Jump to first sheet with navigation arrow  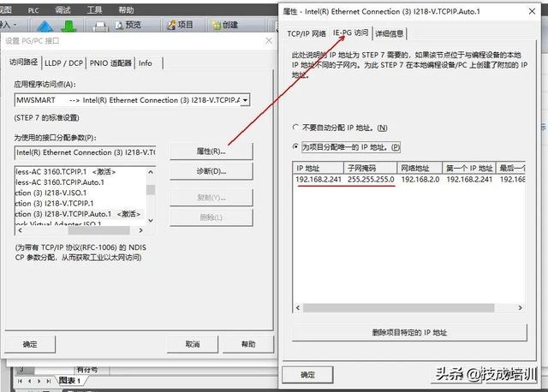(x=20, y=381)
